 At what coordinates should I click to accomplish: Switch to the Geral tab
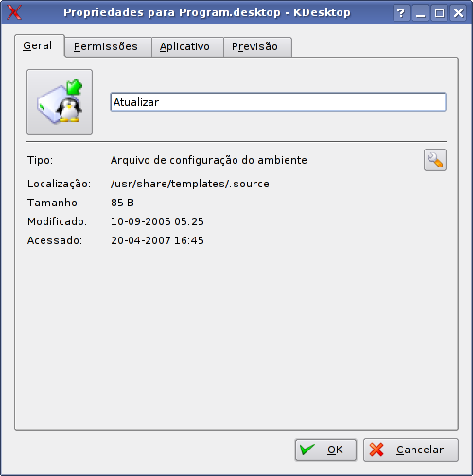coord(40,45)
